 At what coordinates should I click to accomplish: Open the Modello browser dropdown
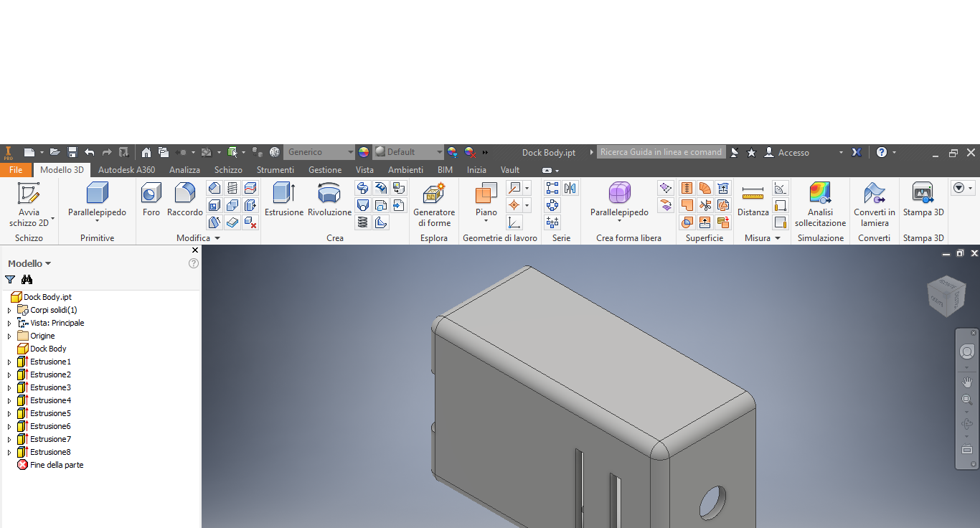point(29,263)
